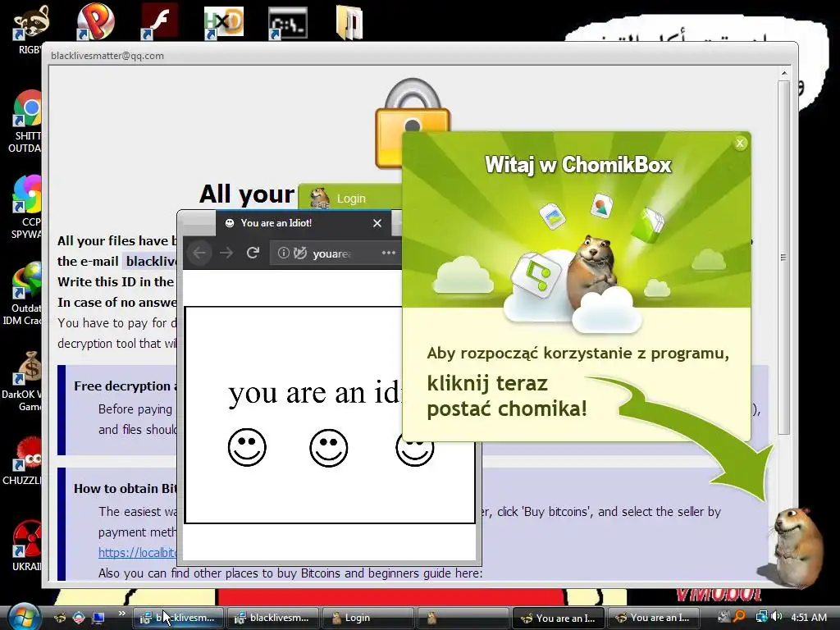
Task: Click the Windows Start orb
Action: [x=24, y=616]
